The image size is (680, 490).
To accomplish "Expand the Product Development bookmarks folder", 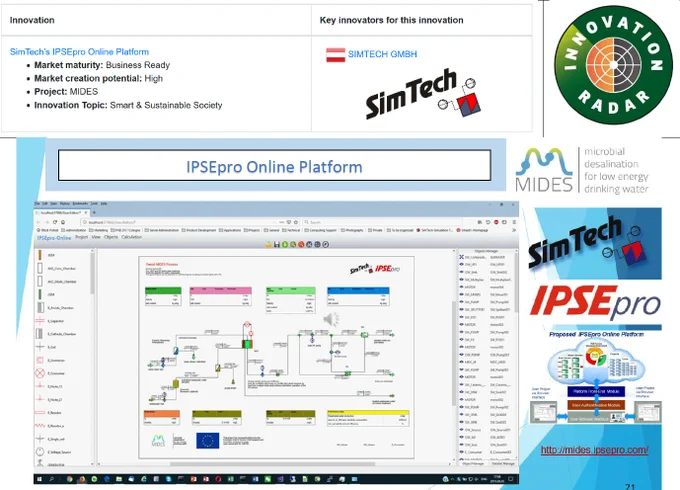I will click(199, 230).
